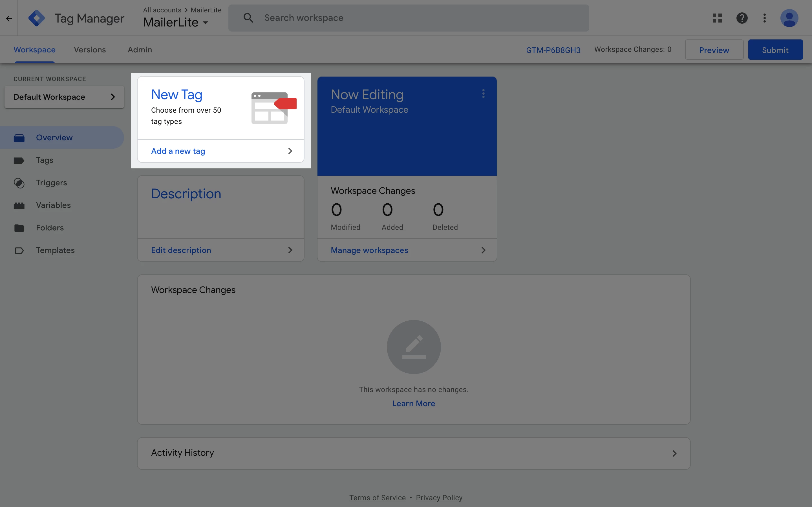Expand the Activity History section
Image resolution: width=812 pixels, height=507 pixels.
674,453
